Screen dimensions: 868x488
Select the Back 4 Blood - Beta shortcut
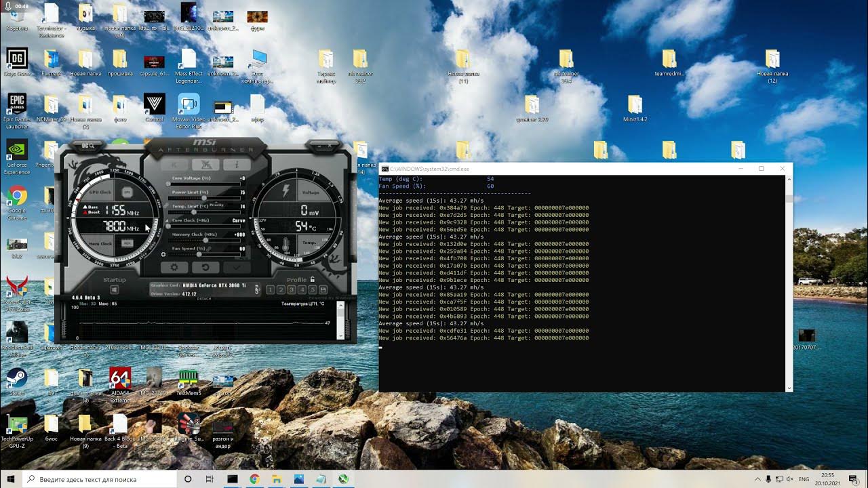point(120,431)
